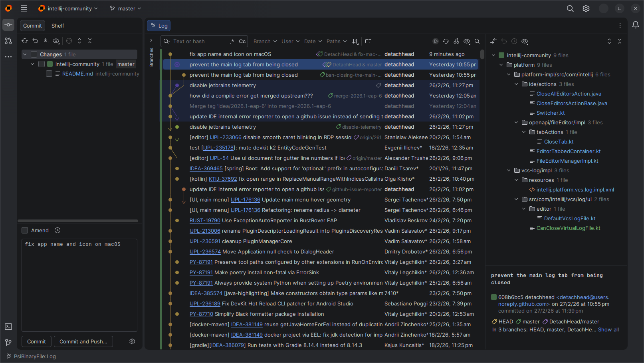Open the Terminal tool window
Screen dimensions: 644x363
8,327
